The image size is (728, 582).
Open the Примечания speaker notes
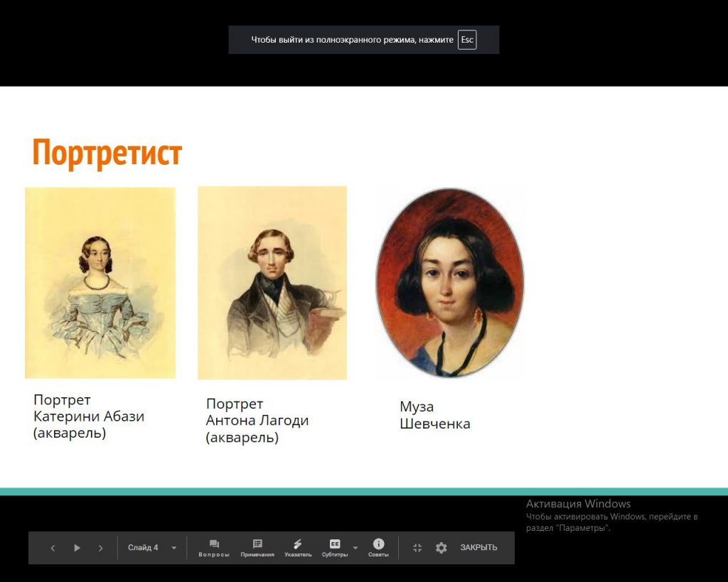pos(257,548)
